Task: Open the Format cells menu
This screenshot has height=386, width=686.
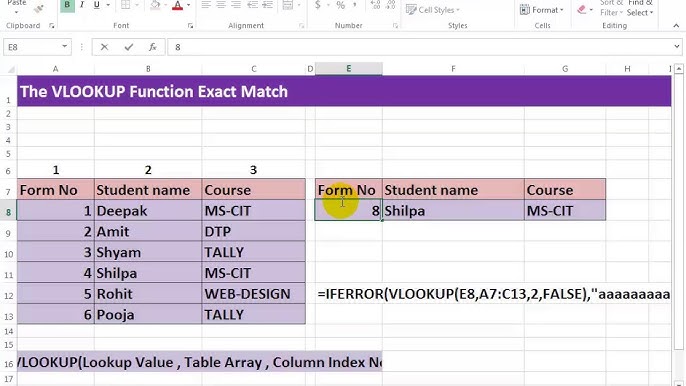Action: (542, 10)
